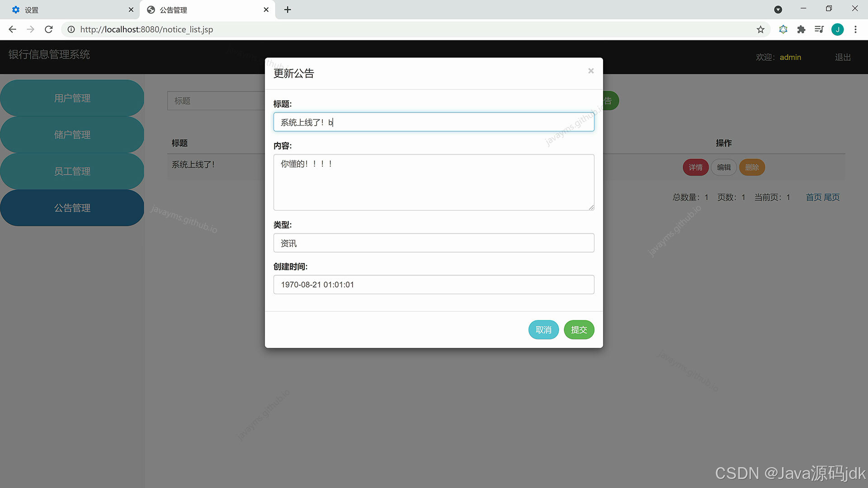Open the media control playlist icon

819,29
